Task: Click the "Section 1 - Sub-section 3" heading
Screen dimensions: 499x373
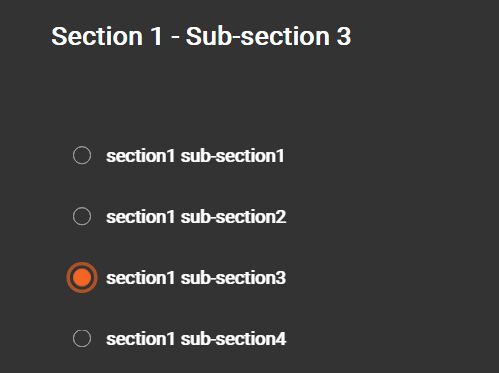Action: tap(201, 36)
